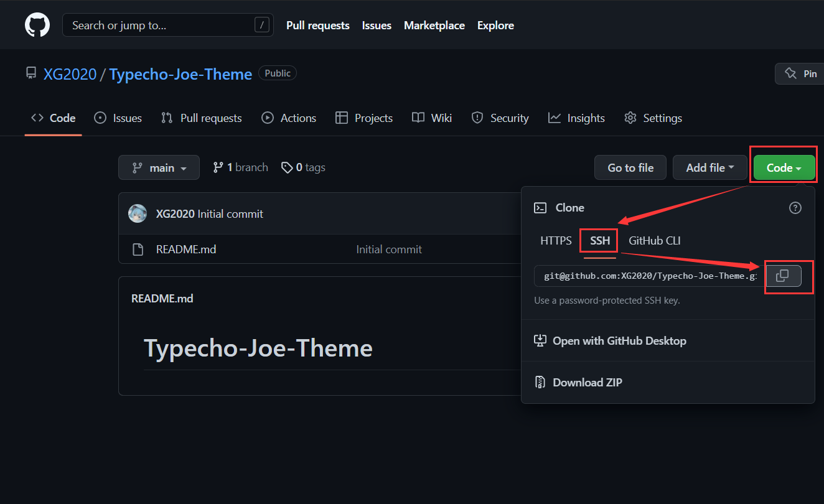Click the Go to file button

pos(630,167)
